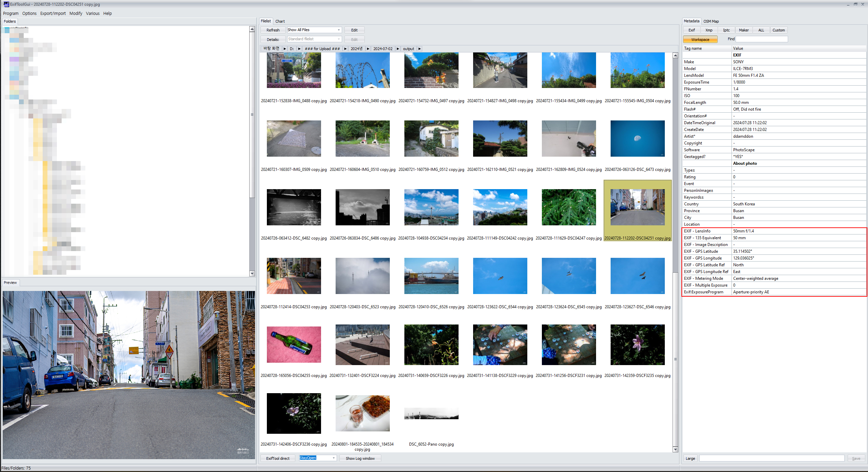Select the pink bottle thumbnail DSC04255

coord(294,344)
